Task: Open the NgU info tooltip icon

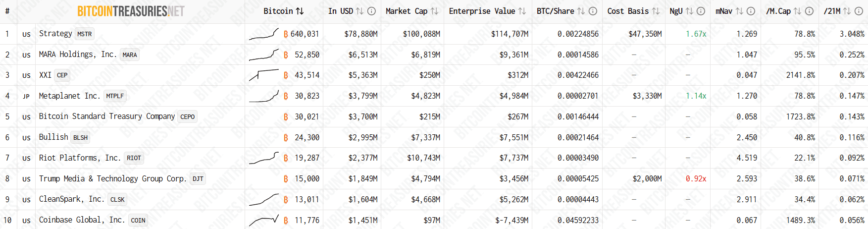Action: pyautogui.click(x=701, y=11)
